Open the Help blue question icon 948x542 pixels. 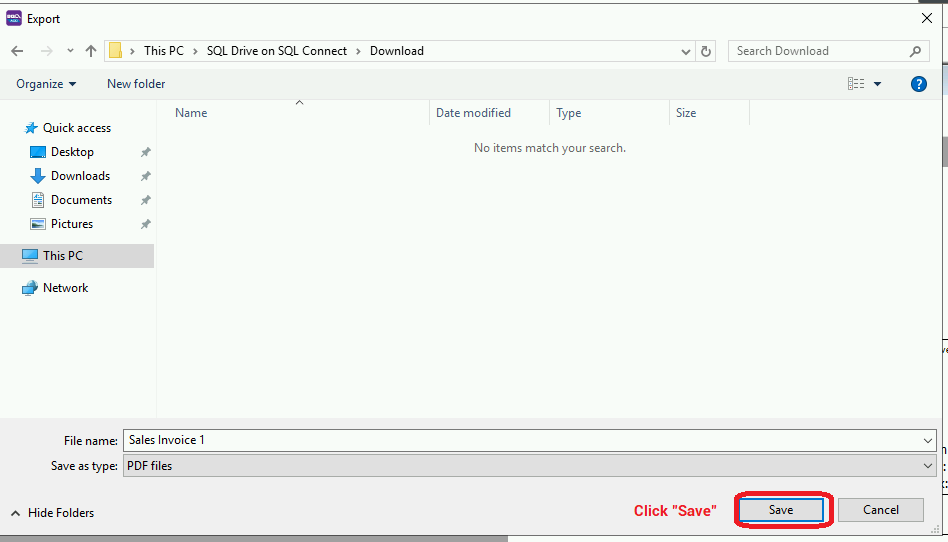tap(918, 84)
